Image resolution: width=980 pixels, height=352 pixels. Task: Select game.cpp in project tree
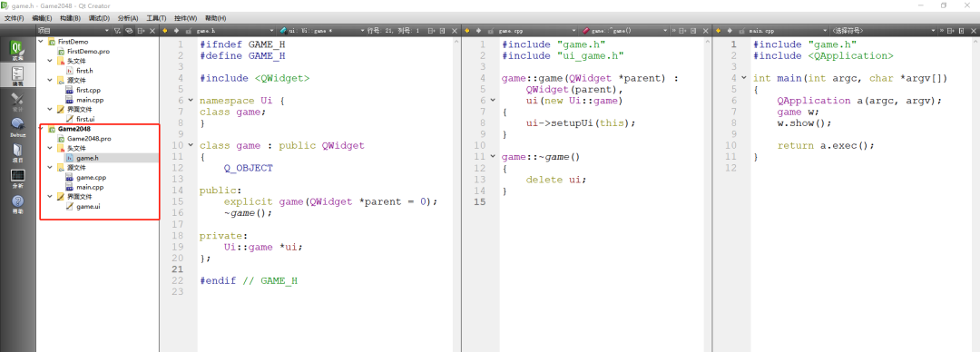click(x=91, y=178)
